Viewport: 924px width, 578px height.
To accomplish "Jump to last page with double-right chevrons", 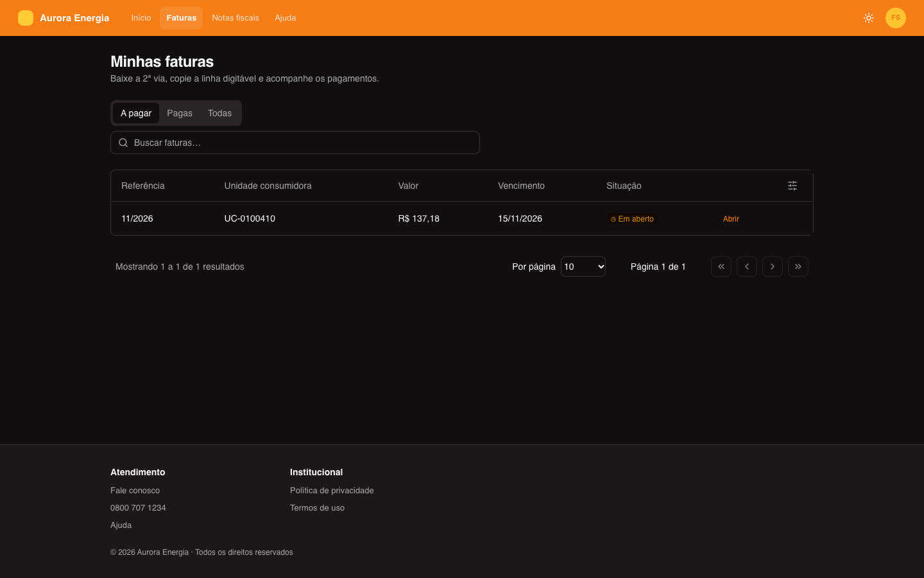I will click(x=798, y=267).
